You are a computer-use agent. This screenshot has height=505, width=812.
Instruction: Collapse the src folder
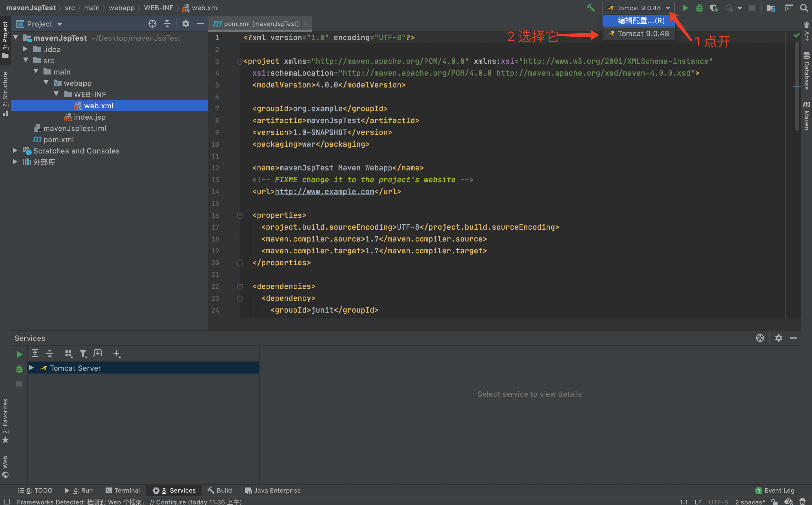pyautogui.click(x=26, y=60)
